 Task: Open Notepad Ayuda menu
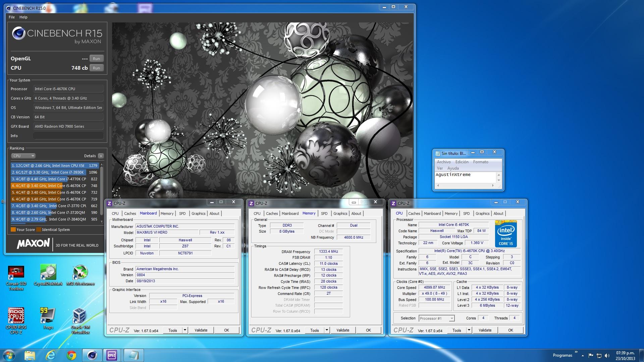[x=453, y=168]
